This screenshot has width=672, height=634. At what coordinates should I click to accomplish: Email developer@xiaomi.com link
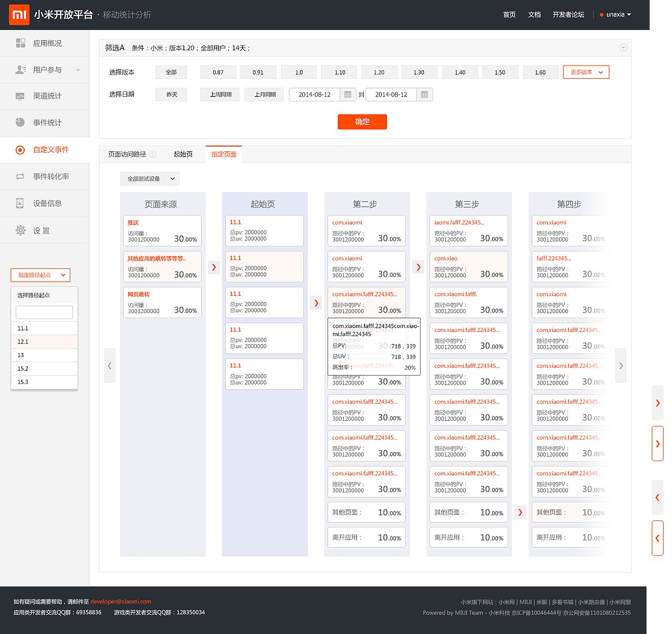[x=121, y=602]
